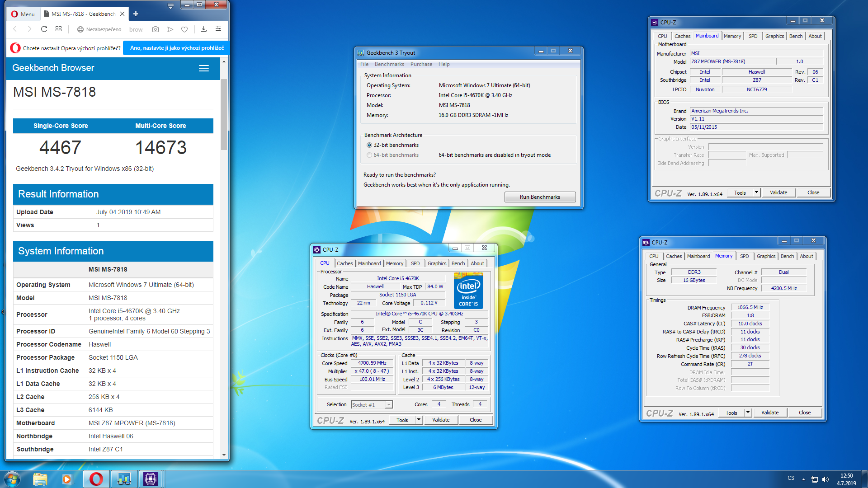Image resolution: width=868 pixels, height=488 pixels.
Task: Click CPU-Z icon in taskbar
Action: [151, 479]
